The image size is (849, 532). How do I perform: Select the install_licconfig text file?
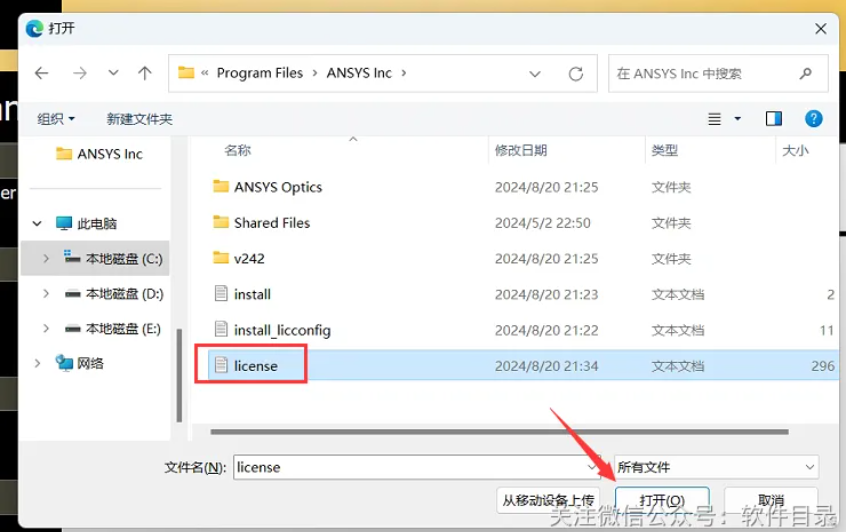(x=281, y=330)
